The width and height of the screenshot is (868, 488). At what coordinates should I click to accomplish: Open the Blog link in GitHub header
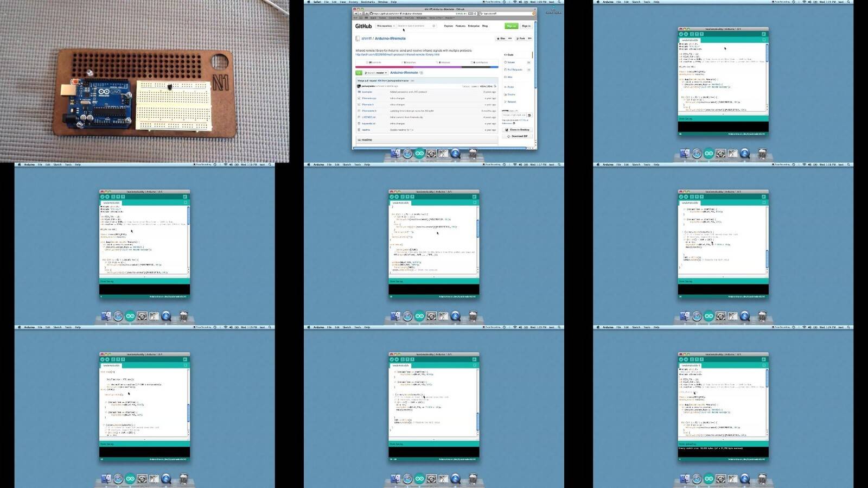tap(485, 26)
